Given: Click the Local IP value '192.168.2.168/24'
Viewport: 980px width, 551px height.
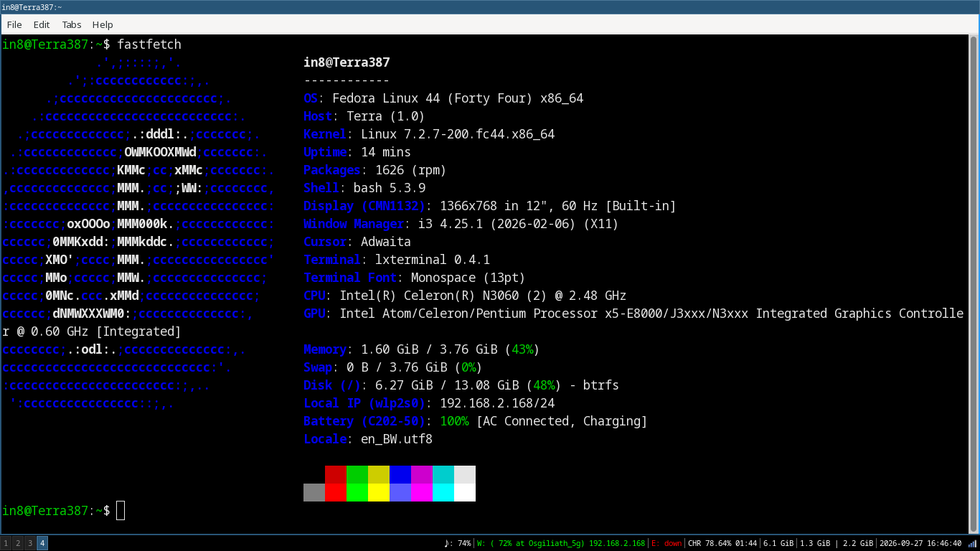Looking at the screenshot, I should (497, 403).
